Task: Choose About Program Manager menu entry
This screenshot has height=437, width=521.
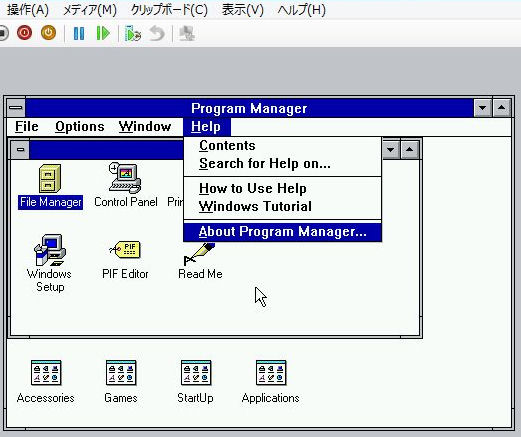Action: 283,232
